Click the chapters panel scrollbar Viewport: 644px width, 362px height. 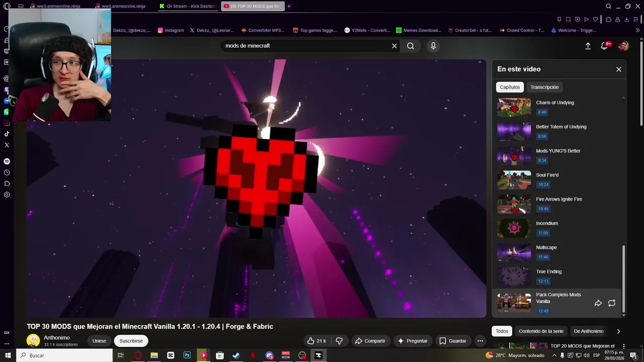pyautogui.click(x=624, y=279)
